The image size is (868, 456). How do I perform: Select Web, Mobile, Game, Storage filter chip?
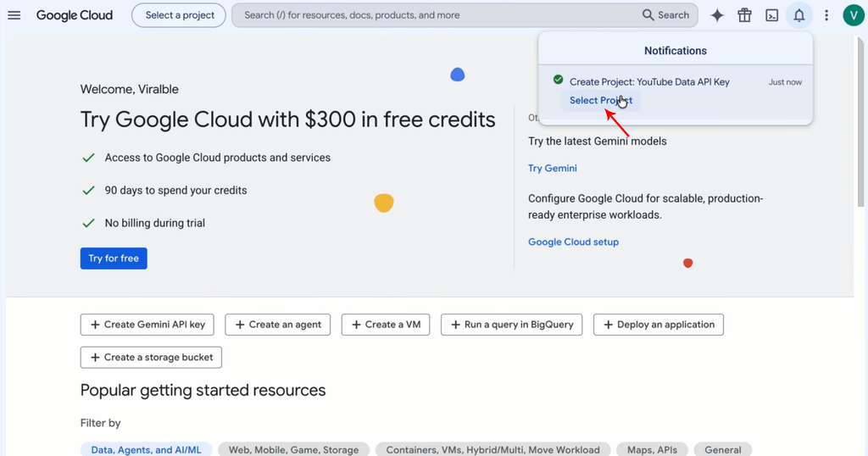click(293, 449)
